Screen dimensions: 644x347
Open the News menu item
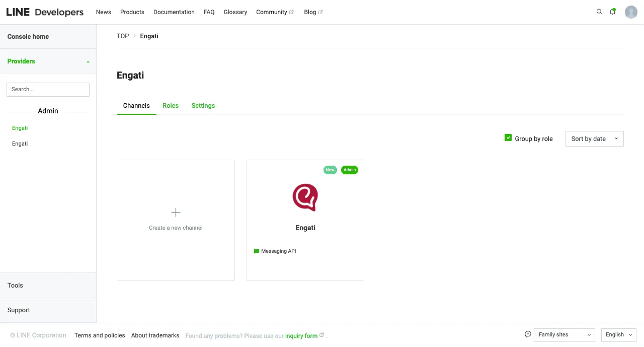click(104, 12)
